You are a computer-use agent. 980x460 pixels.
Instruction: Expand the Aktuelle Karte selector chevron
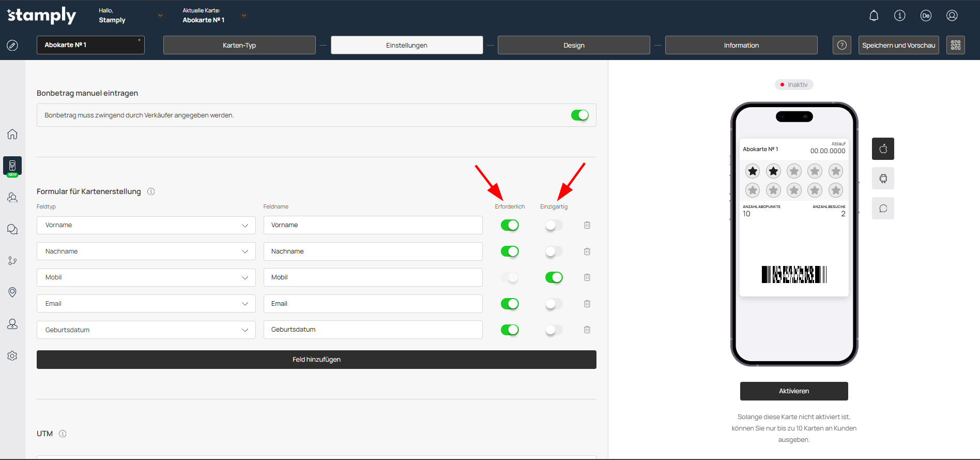[244, 16]
